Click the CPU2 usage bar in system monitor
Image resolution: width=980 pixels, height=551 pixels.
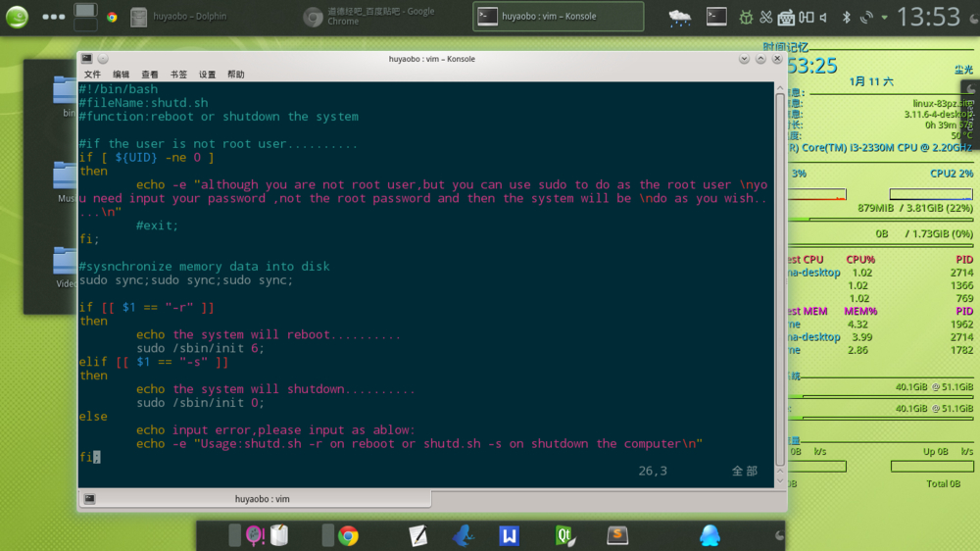[x=931, y=194]
